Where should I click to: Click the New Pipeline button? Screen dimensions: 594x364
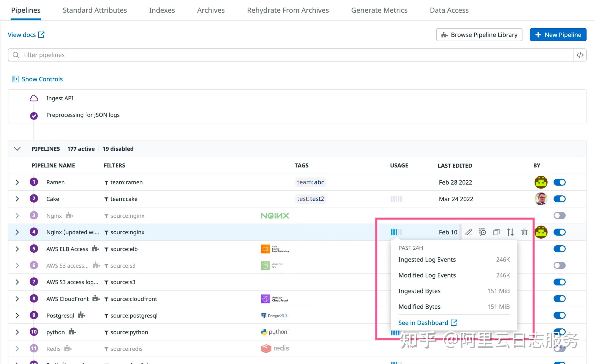tap(558, 35)
